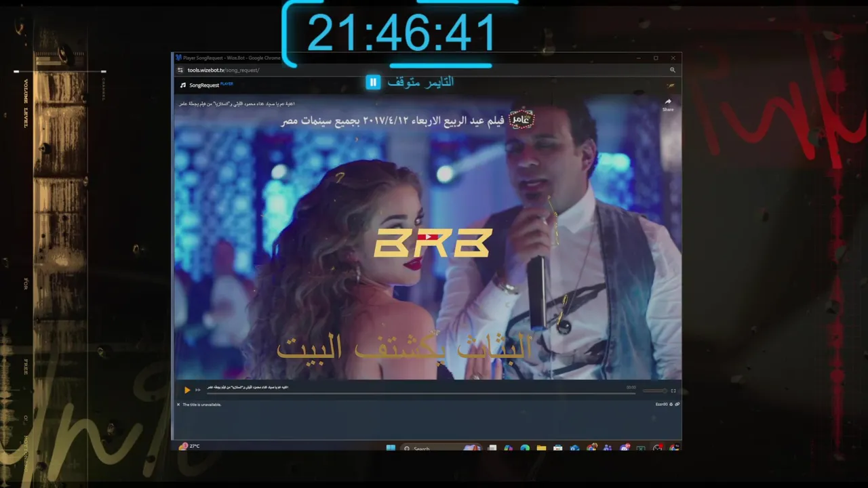
Task: Click the taskbar Search box
Action: (x=441, y=448)
